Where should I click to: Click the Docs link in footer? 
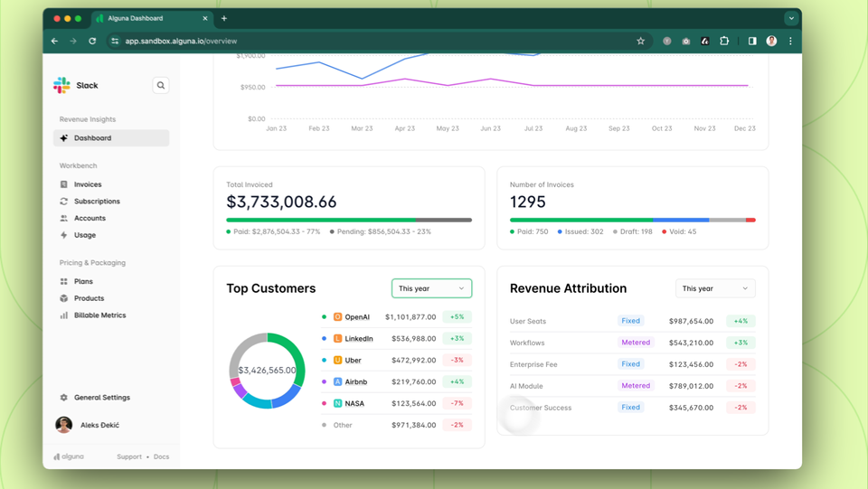pyautogui.click(x=161, y=456)
